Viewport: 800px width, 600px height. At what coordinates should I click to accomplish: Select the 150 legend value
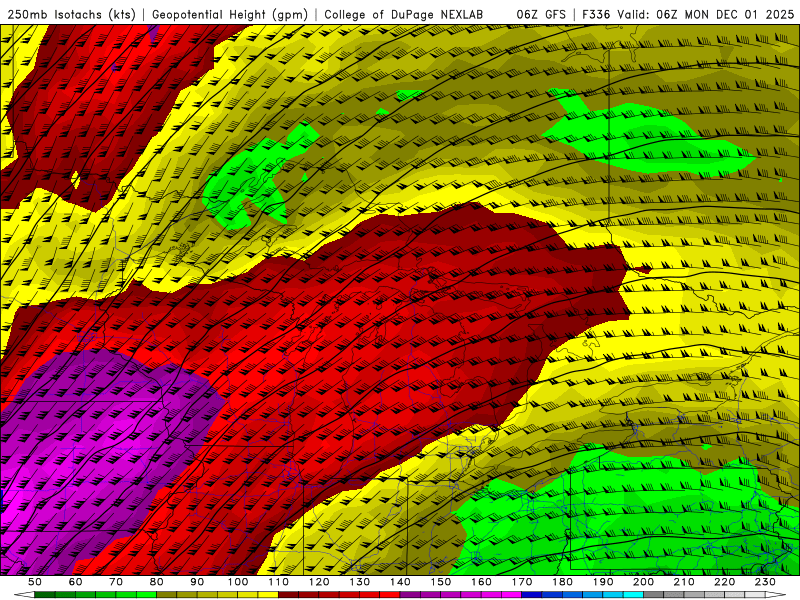441,582
